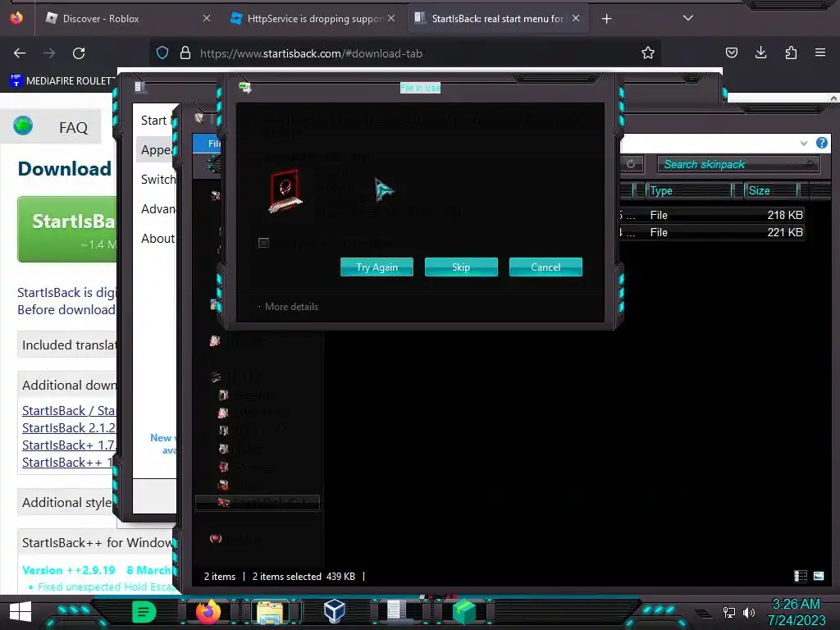Open Firefox extensions menu

[791, 52]
